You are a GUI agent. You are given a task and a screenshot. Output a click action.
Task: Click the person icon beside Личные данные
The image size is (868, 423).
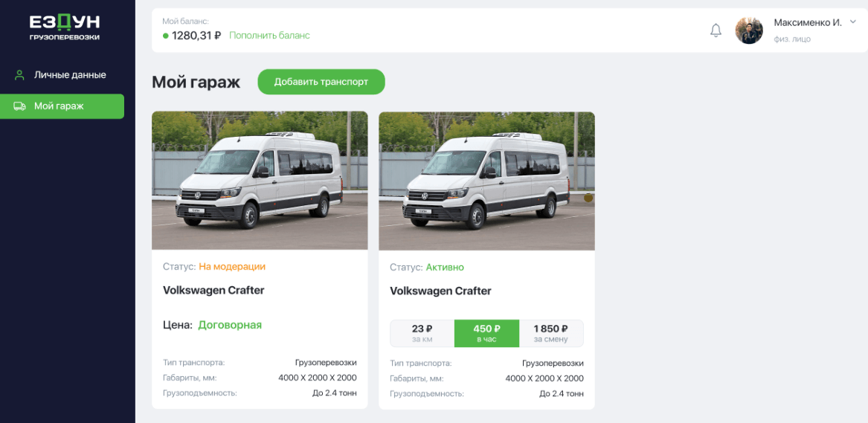pos(19,75)
